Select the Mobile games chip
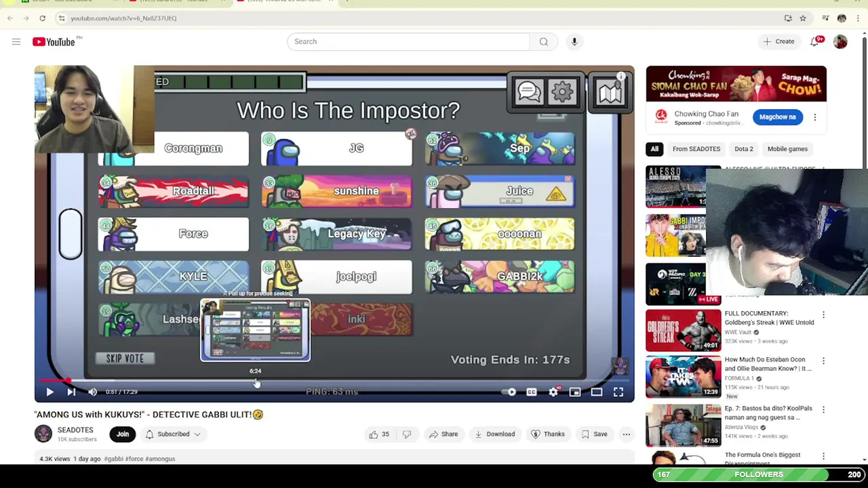 click(787, 149)
